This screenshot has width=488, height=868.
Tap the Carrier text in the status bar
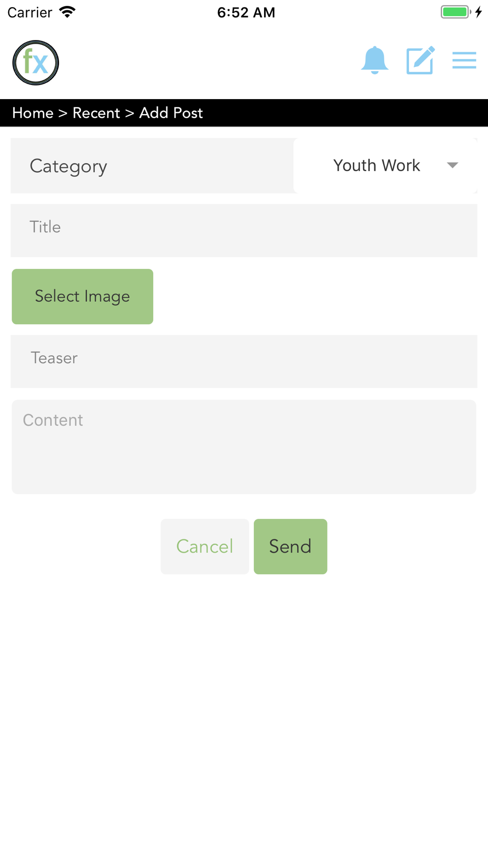click(30, 13)
